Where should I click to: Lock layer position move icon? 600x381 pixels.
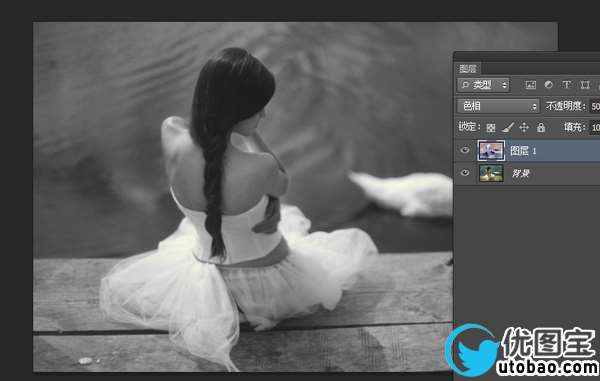(x=524, y=127)
